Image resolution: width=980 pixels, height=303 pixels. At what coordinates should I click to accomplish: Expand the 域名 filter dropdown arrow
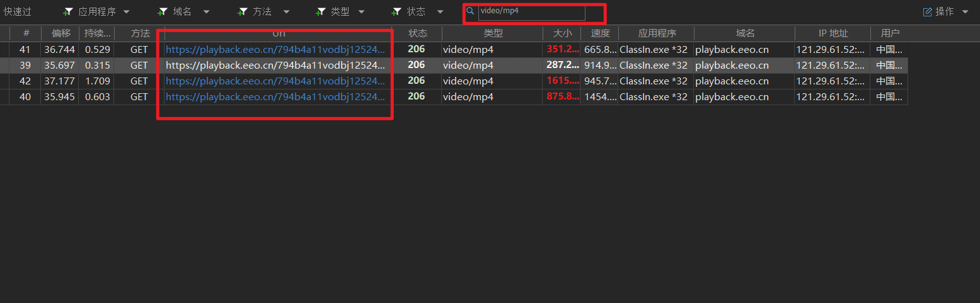206,12
